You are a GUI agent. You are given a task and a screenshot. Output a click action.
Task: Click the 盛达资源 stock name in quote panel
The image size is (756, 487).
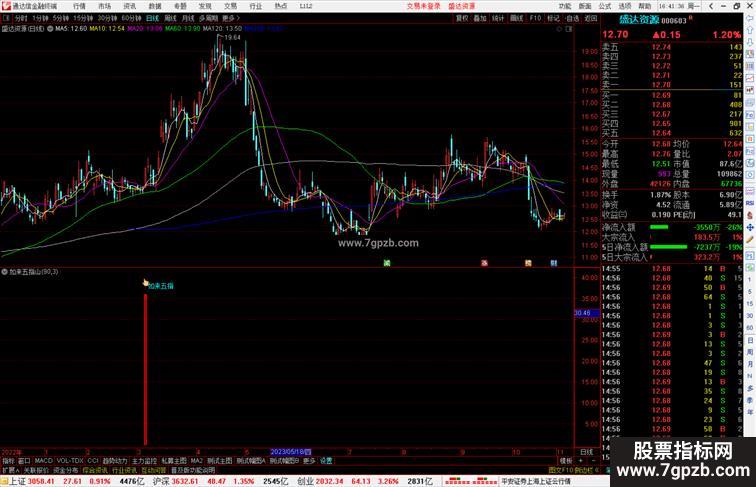tap(639, 19)
